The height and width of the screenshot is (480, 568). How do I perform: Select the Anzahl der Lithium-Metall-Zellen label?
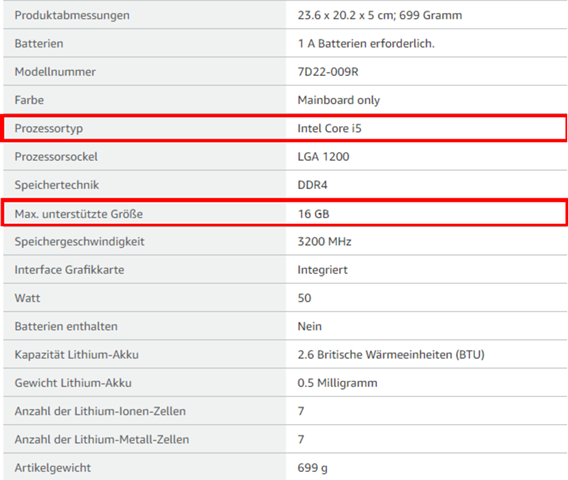102,439
